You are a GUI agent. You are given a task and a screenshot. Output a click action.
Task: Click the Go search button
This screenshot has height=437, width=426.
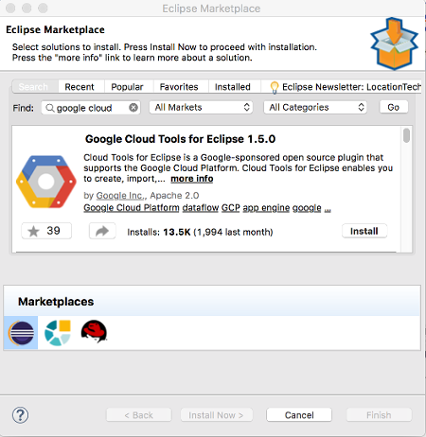pyautogui.click(x=394, y=107)
